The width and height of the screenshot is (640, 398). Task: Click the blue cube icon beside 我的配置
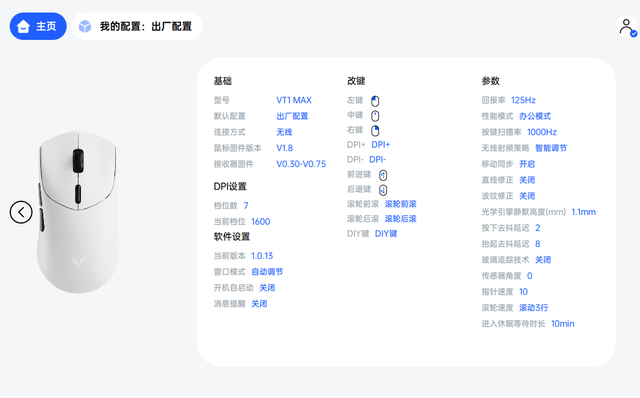[x=85, y=26]
